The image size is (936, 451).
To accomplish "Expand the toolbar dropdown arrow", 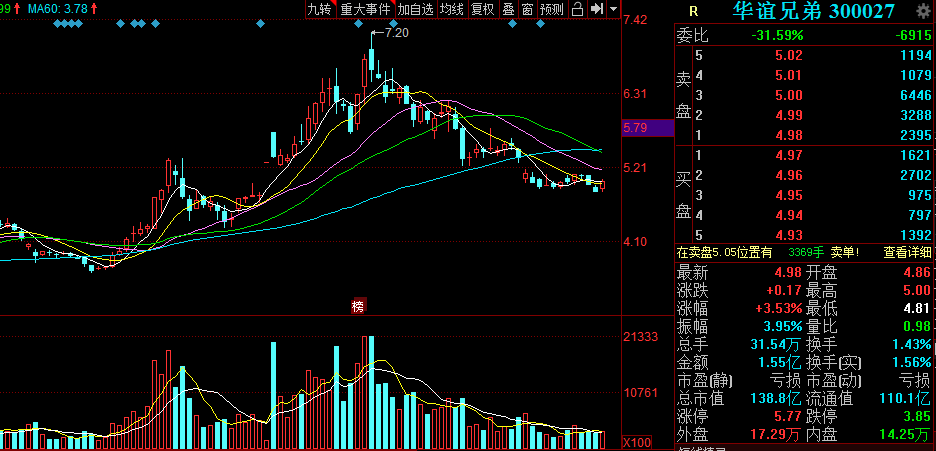I will [x=613, y=9].
